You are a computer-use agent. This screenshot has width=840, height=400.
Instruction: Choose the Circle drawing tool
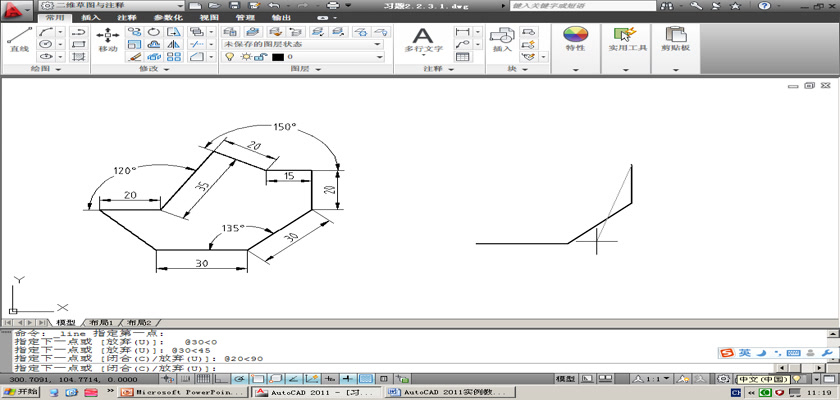click(x=46, y=44)
